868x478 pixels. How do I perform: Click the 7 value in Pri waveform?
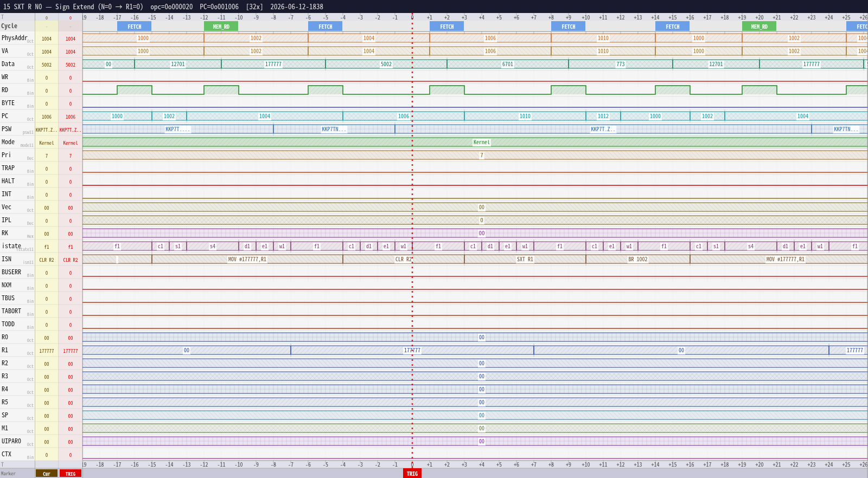pos(482,156)
